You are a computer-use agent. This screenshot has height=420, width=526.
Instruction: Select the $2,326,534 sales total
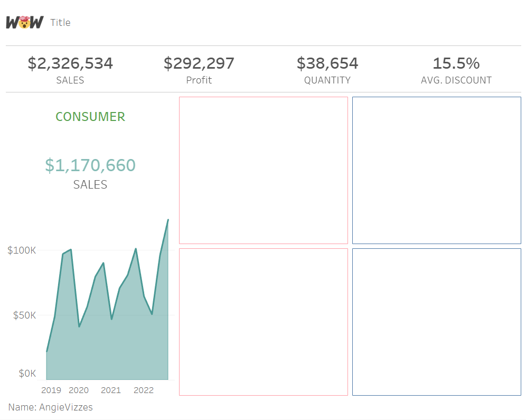pos(70,63)
